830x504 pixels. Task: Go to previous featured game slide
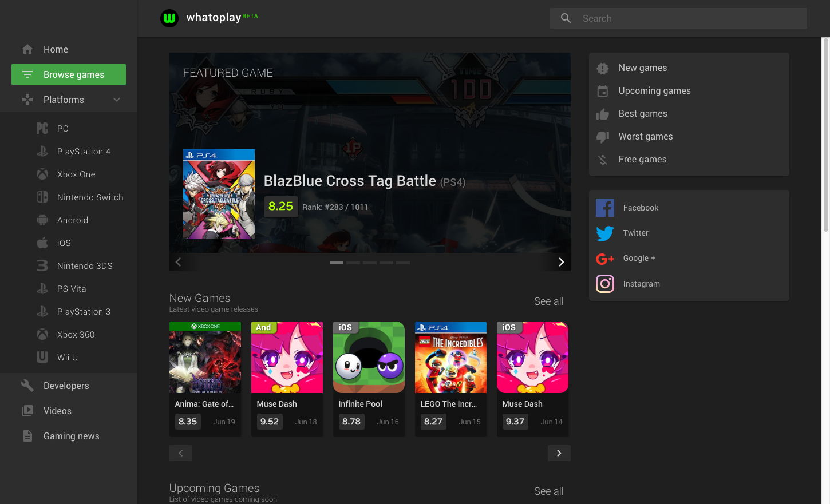tap(178, 262)
